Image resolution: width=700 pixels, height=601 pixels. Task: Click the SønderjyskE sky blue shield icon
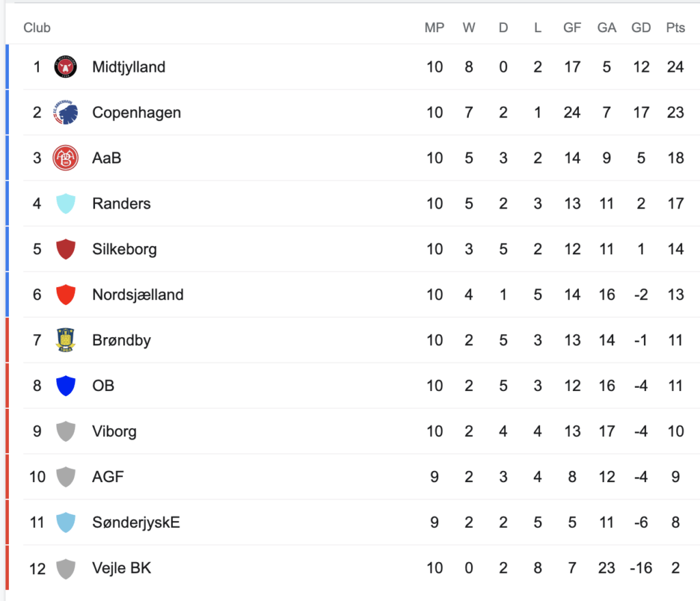(66, 522)
